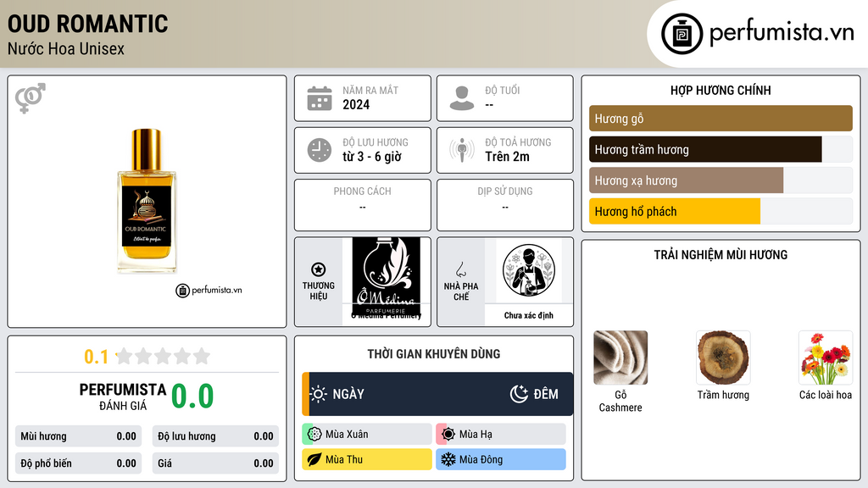Click the Mùi hương score row
This screenshot has width=868, height=488.
79,436
